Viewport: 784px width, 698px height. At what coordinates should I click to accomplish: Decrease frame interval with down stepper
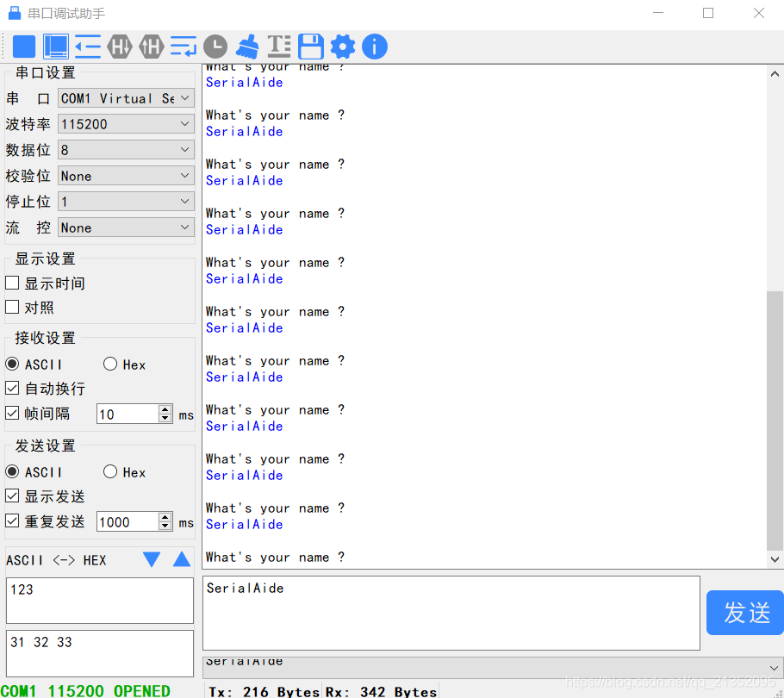pos(165,418)
